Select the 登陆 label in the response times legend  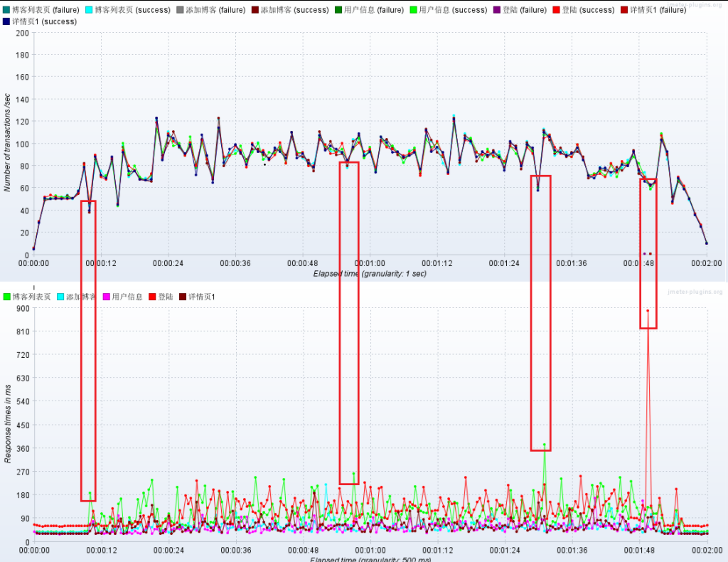(165, 297)
